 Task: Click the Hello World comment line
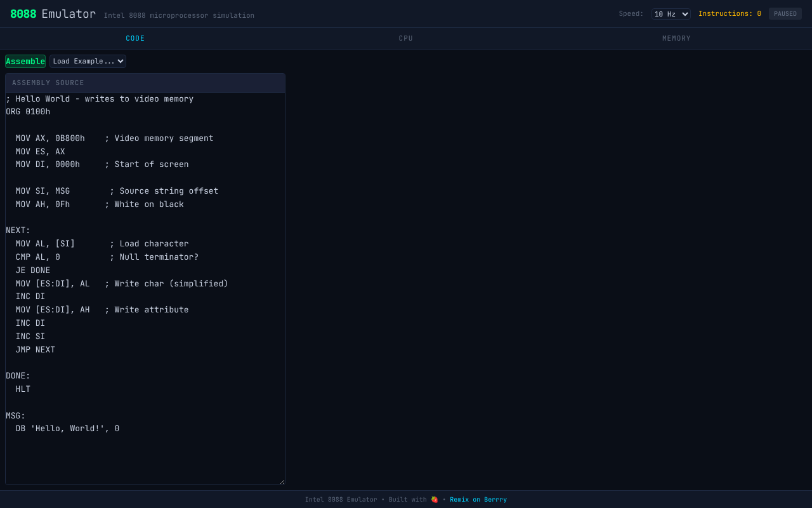[x=100, y=99]
